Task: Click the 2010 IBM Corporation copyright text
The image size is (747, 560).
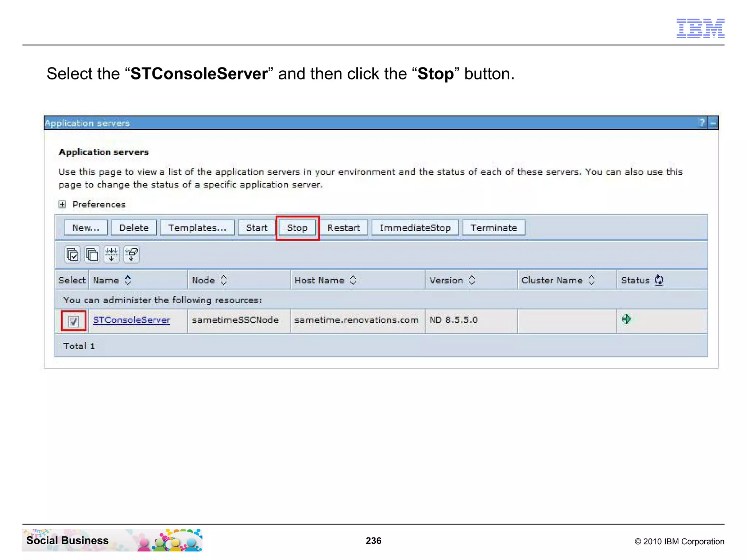Action: pos(680,541)
